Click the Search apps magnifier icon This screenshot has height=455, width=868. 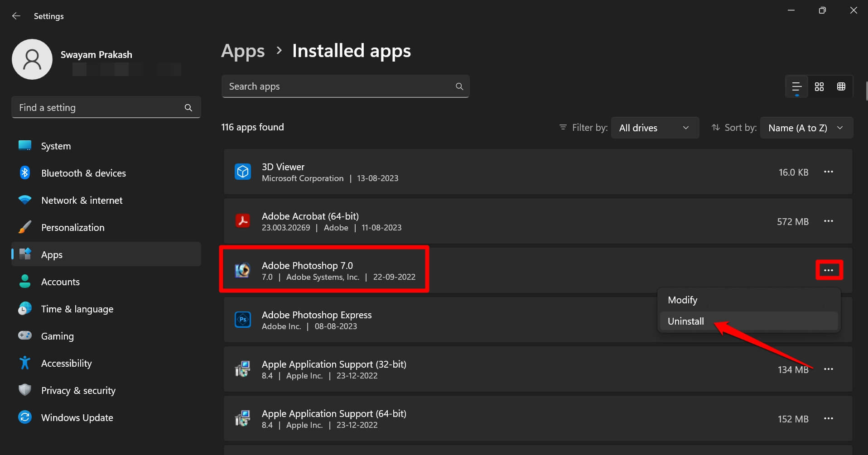click(x=459, y=86)
